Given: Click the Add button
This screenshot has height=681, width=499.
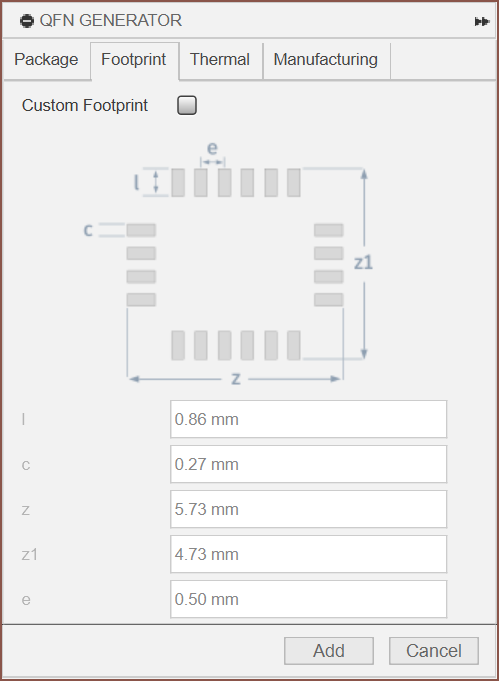Looking at the screenshot, I should point(329,651).
